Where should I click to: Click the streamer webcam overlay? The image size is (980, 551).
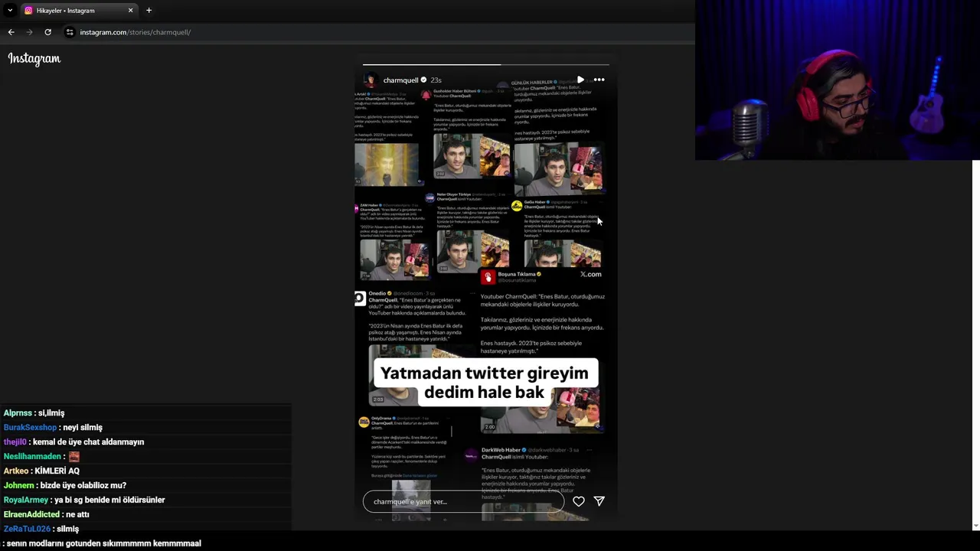pyautogui.click(x=837, y=80)
